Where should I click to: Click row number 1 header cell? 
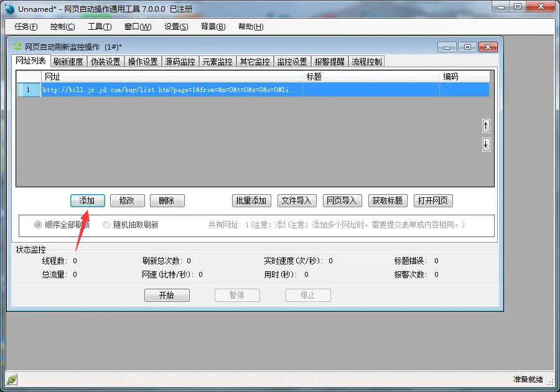29,90
